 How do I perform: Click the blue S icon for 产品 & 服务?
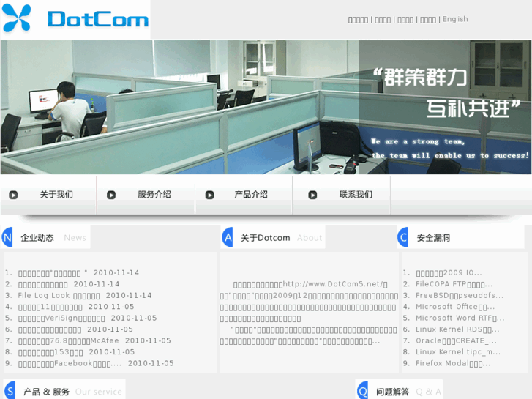click(10, 390)
